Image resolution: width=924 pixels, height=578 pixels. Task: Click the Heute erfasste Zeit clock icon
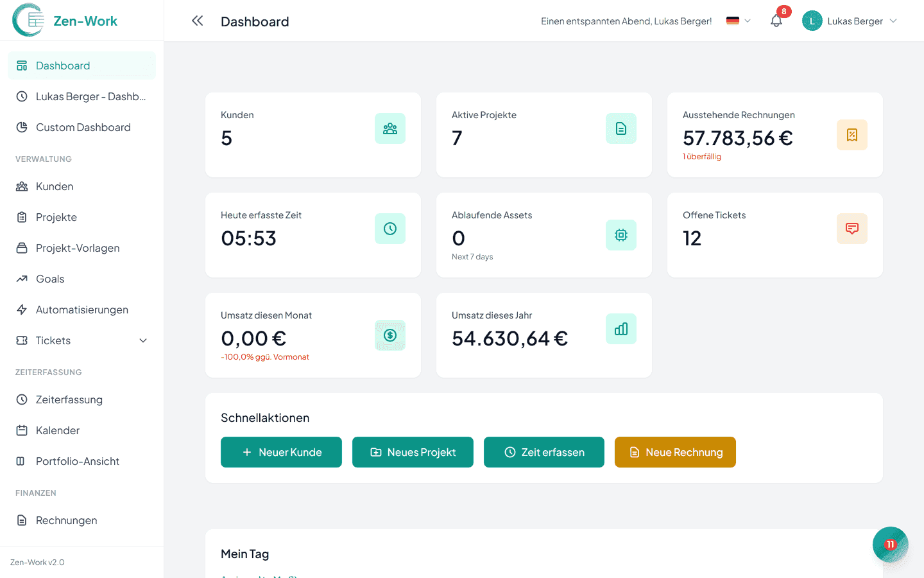[390, 229]
